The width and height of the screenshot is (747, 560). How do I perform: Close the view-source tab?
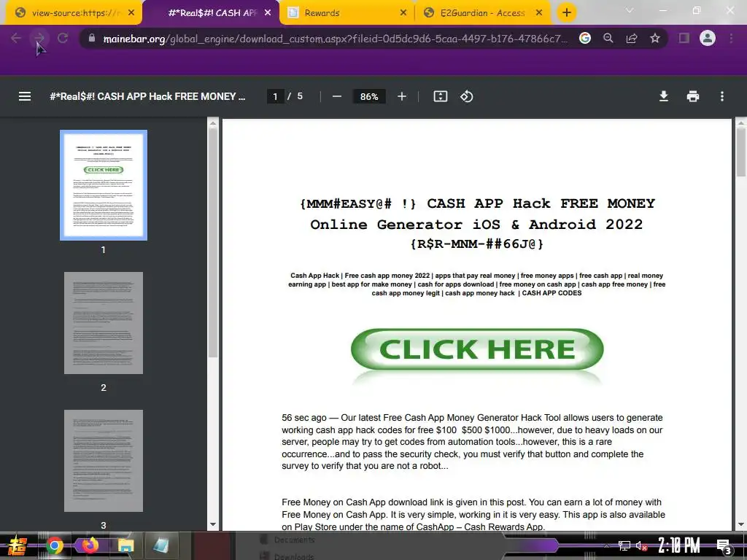131,13
